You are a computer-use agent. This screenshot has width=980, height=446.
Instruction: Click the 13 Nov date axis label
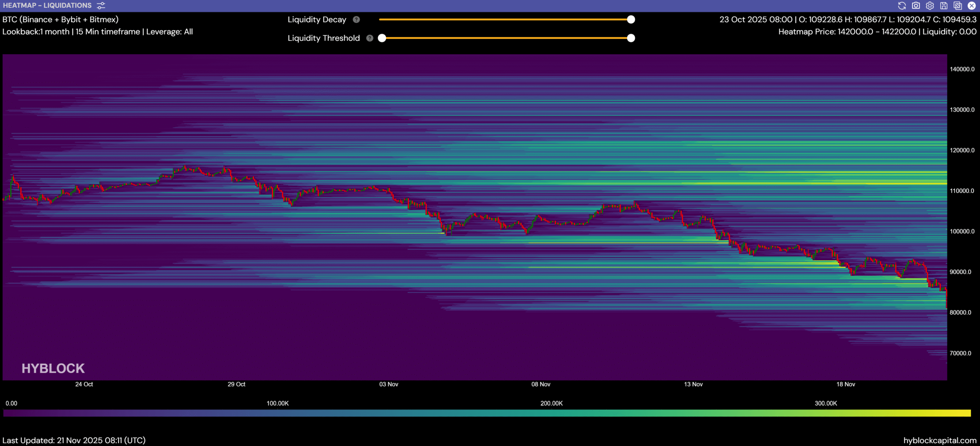pyautogui.click(x=693, y=384)
